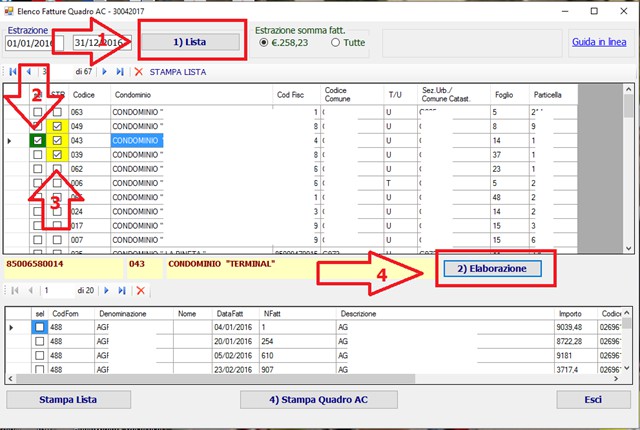This screenshot has width=640, height=430.
Task: Tick the sel checkbox for row 039
Action: (x=38, y=155)
